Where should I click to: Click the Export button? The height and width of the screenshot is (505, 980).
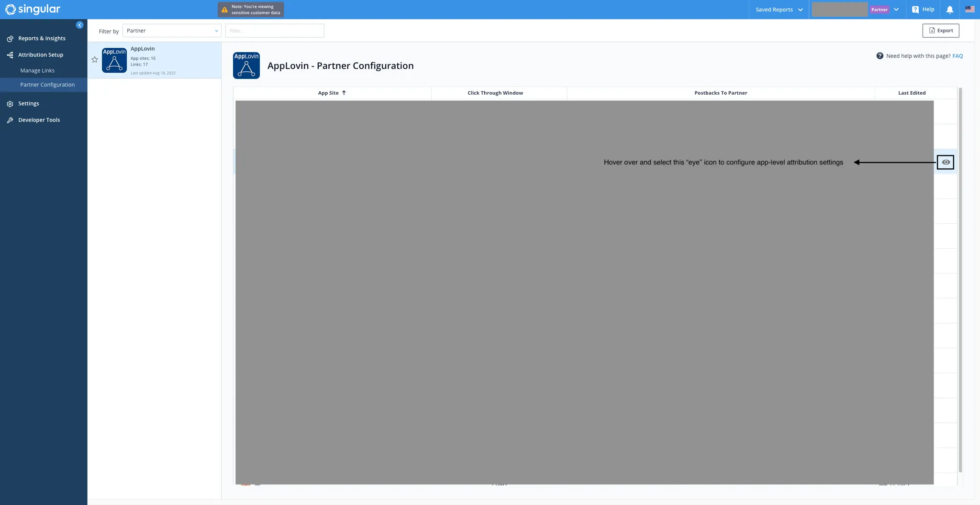click(941, 31)
